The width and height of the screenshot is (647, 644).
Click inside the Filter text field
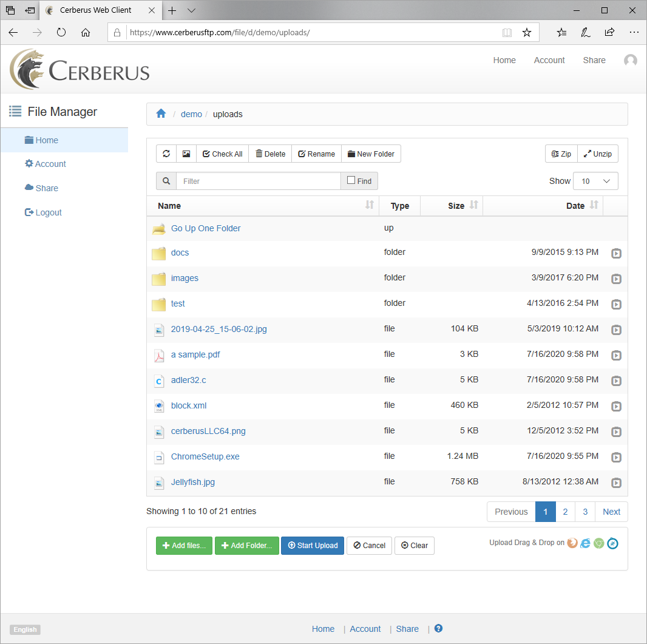coord(258,181)
